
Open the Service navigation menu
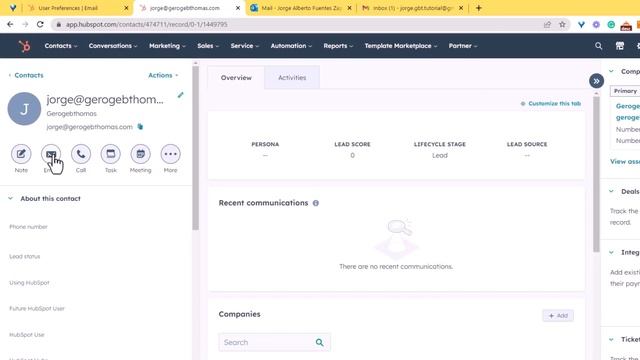[244, 46]
